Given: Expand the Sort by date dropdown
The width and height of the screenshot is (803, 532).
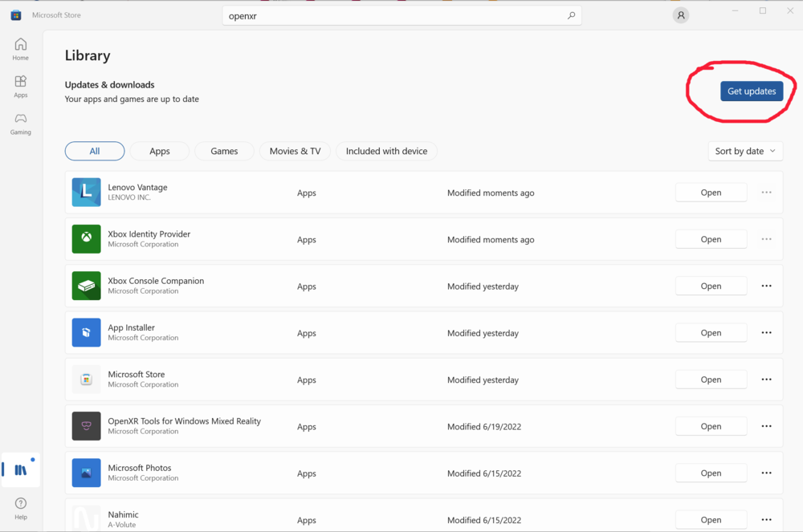Looking at the screenshot, I should pos(745,151).
